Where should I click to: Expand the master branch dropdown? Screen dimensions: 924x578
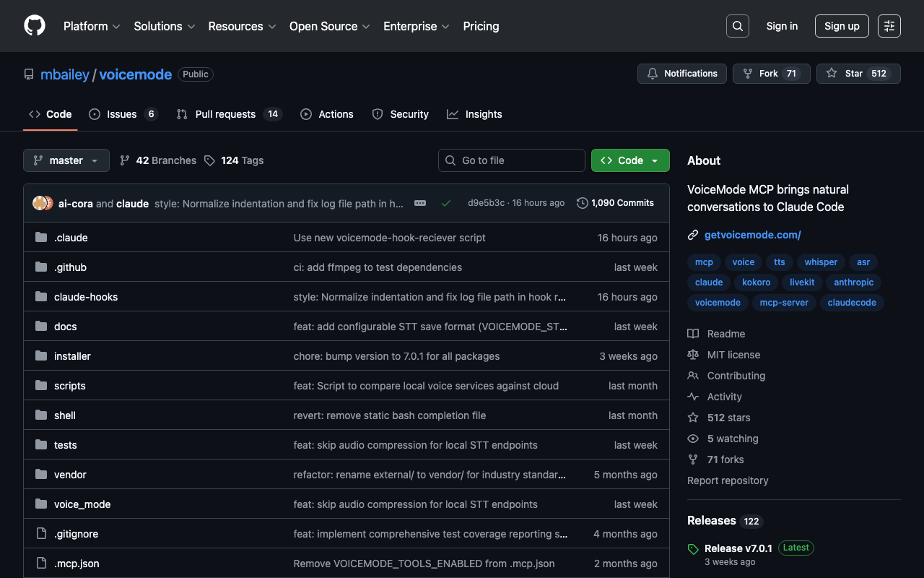point(66,160)
